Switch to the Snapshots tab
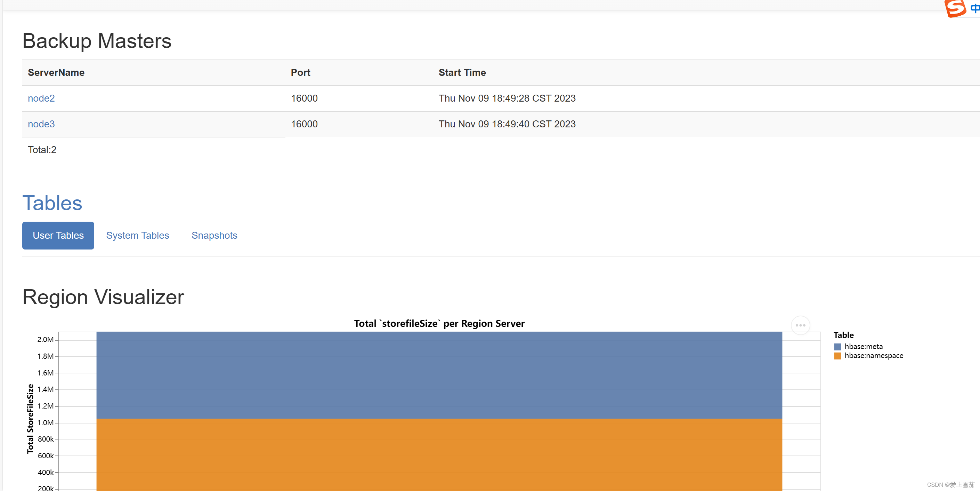 214,235
